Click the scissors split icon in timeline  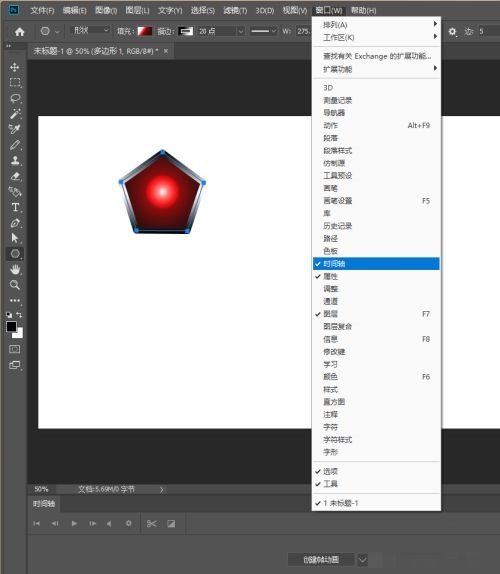coord(152,524)
